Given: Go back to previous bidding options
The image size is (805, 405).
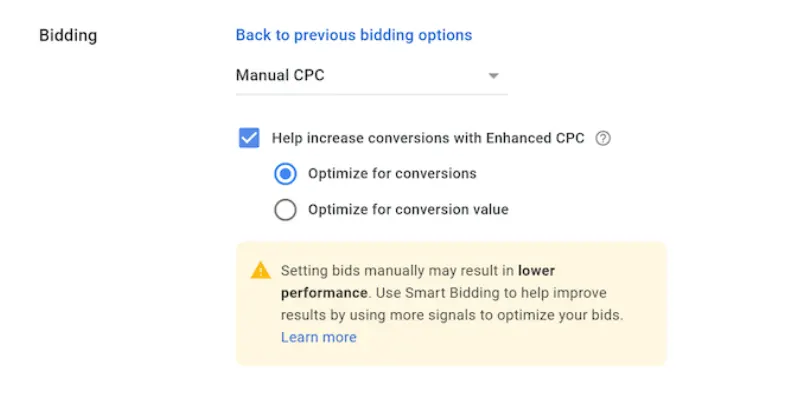Looking at the screenshot, I should (354, 35).
